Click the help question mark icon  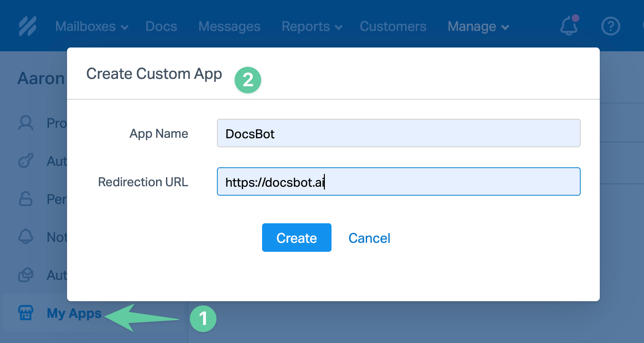point(611,26)
